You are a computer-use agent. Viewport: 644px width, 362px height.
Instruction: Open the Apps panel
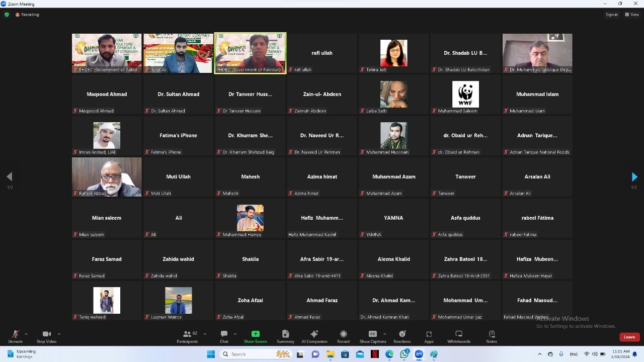(429, 336)
